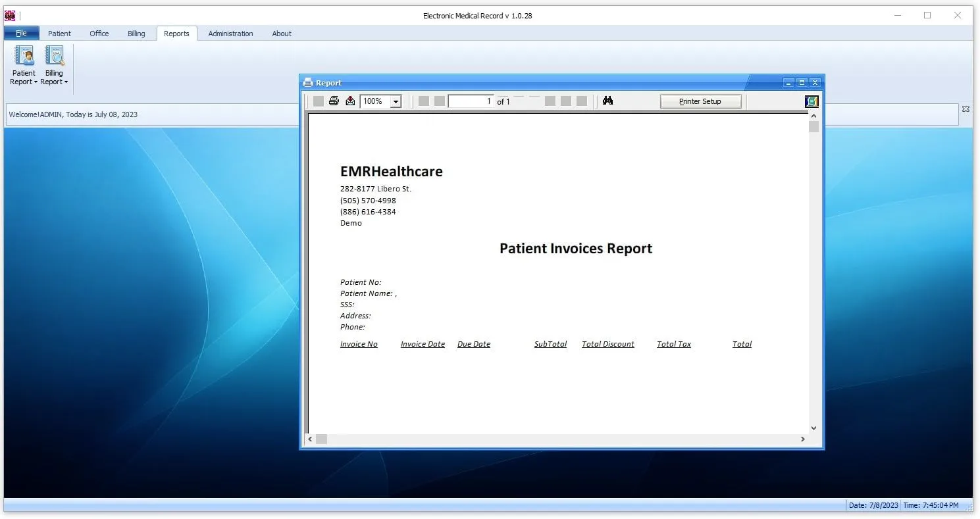The width and height of the screenshot is (980, 519).
Task: Open the zoom percentage dropdown
Action: click(x=396, y=101)
